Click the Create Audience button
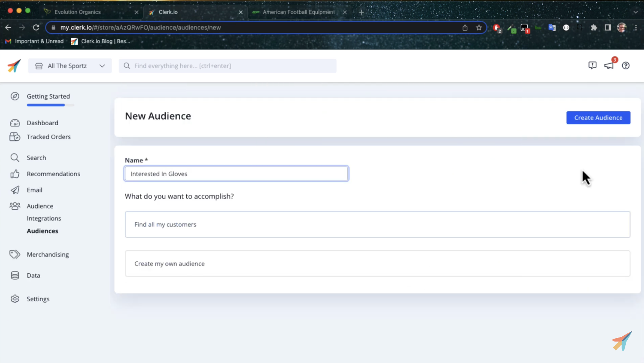The image size is (644, 363). point(598,118)
